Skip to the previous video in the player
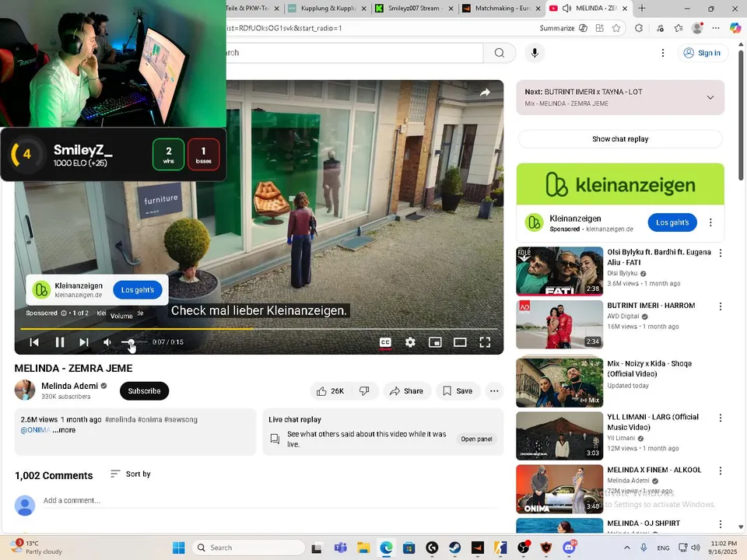This screenshot has height=560, width=747. point(34,342)
